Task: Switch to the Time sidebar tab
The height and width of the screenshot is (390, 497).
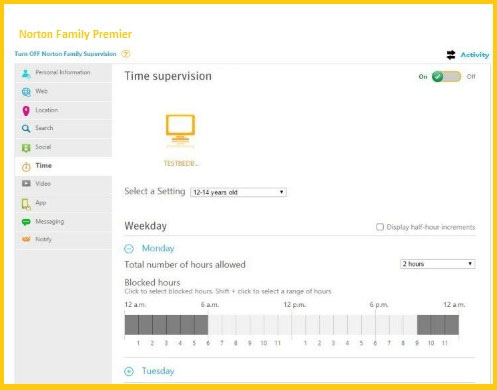Action: [64, 166]
